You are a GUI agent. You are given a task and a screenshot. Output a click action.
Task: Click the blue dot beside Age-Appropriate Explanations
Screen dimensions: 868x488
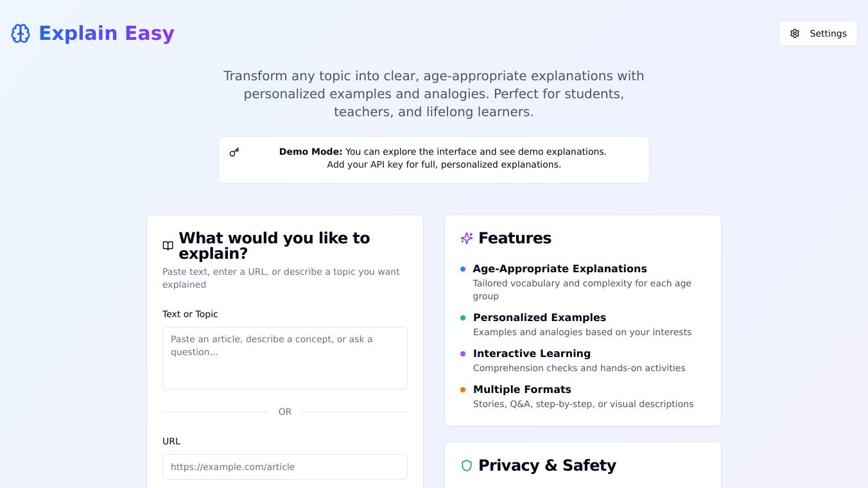[463, 269]
